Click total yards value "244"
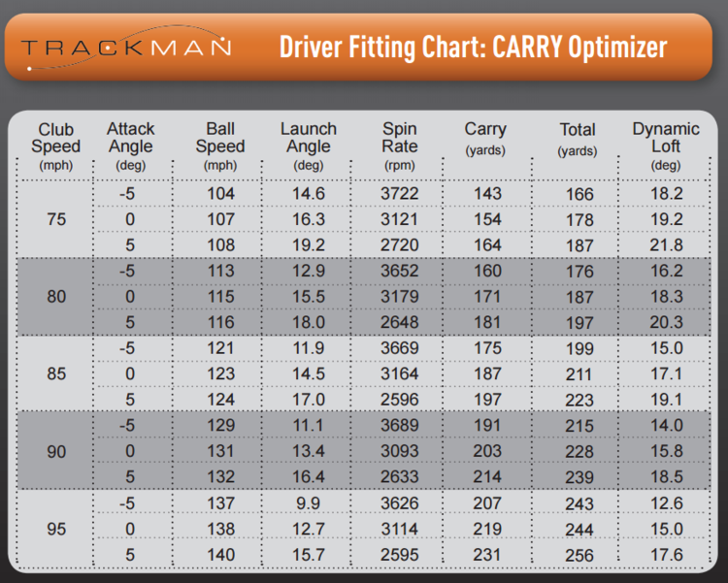The height and width of the screenshot is (583, 728). [579, 530]
